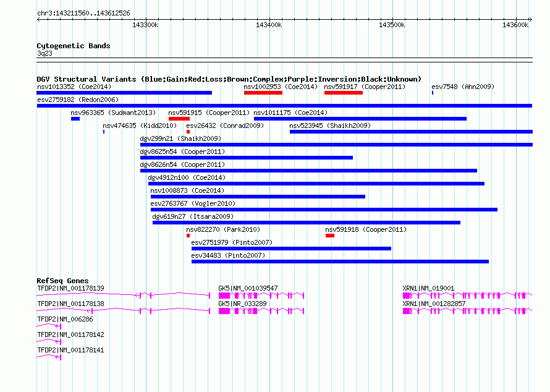Click the 3q23 band label

[44, 54]
